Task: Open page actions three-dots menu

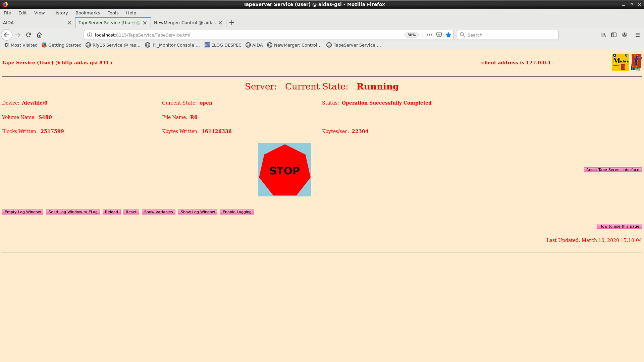Action: click(429, 35)
